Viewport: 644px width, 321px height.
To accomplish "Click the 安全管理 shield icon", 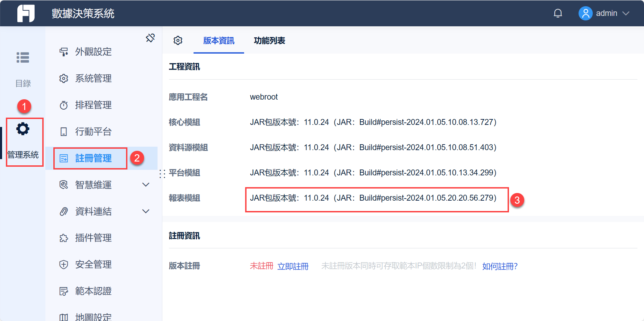I will pos(64,265).
